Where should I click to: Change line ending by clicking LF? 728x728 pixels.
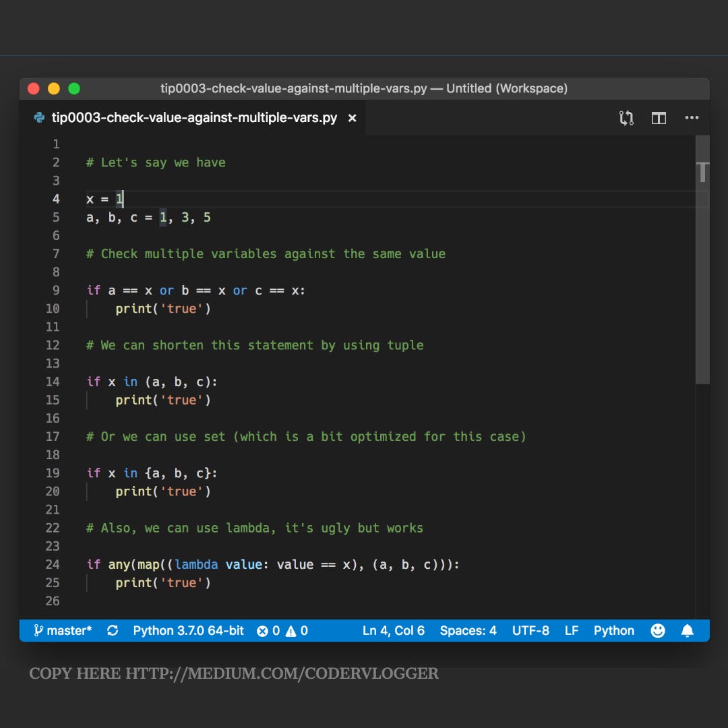571,630
